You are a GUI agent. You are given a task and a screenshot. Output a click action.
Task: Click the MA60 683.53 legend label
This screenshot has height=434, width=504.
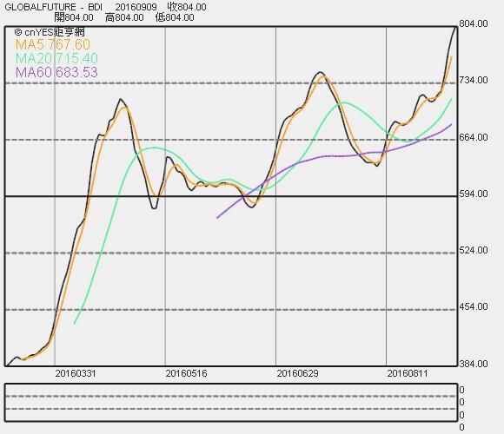(56, 72)
